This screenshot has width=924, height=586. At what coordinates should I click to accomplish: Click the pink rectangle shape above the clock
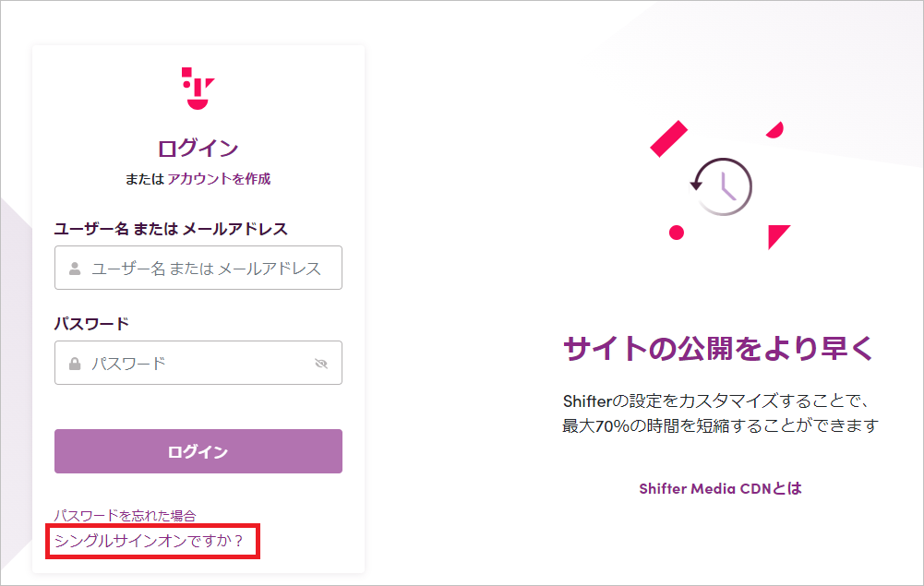pyautogui.click(x=669, y=139)
